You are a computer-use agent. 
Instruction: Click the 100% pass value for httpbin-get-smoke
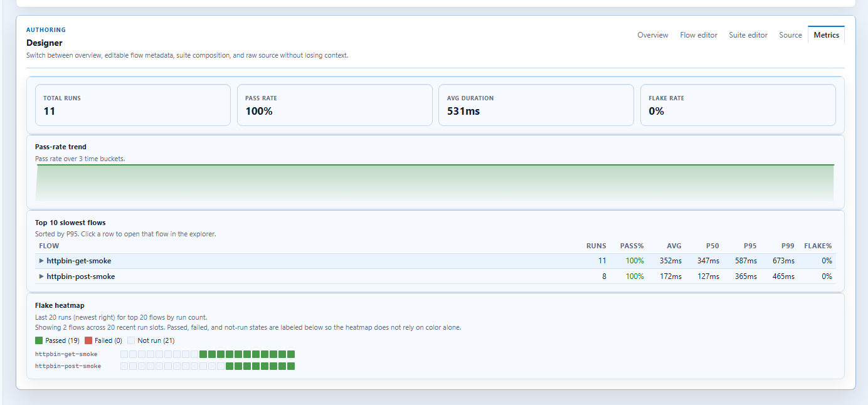[635, 261]
